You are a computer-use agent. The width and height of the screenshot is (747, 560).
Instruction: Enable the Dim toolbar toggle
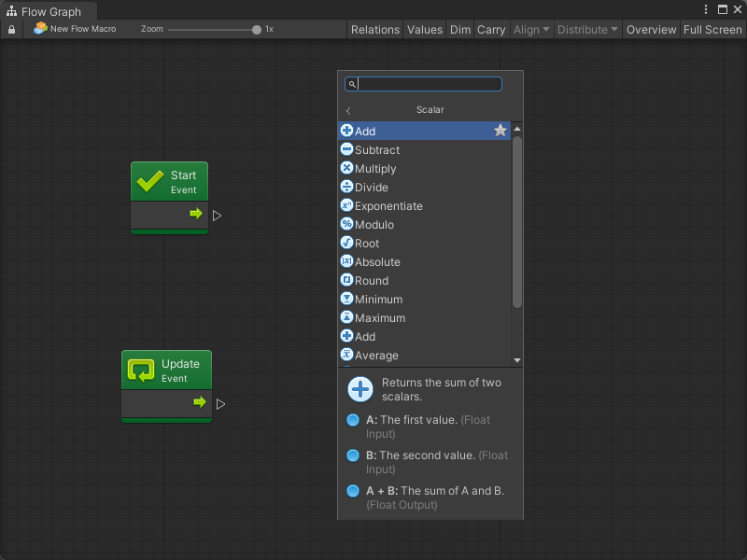point(460,30)
